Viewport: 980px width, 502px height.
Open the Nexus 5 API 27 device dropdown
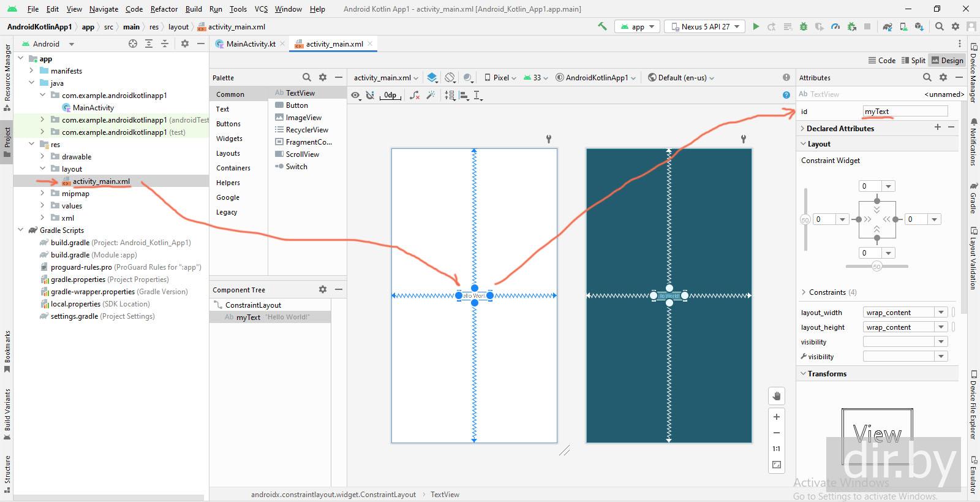tap(706, 26)
